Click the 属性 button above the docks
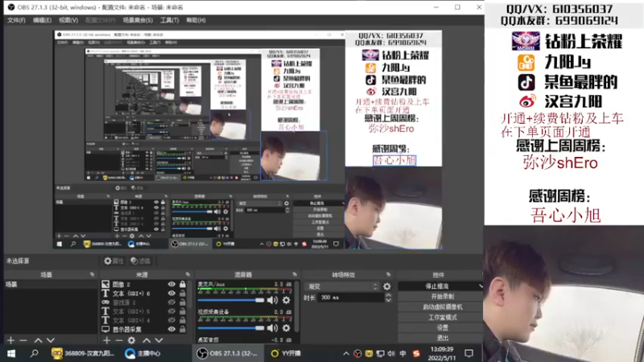The height and width of the screenshot is (362, 644). coord(114,261)
